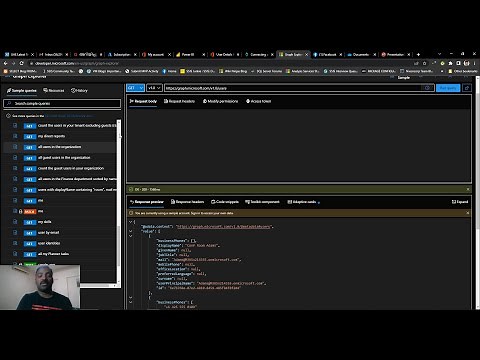Select 'my skills' sample query
480x360 pixels.
click(x=45, y=222)
